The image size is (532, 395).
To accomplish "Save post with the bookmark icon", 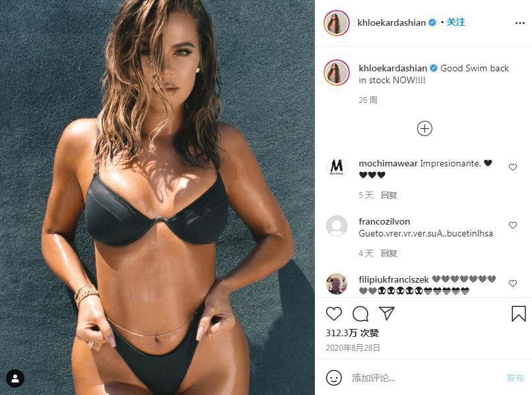I will click(518, 313).
